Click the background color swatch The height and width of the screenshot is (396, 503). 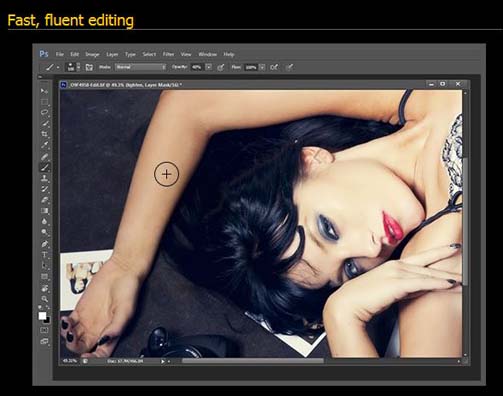click(x=47, y=321)
